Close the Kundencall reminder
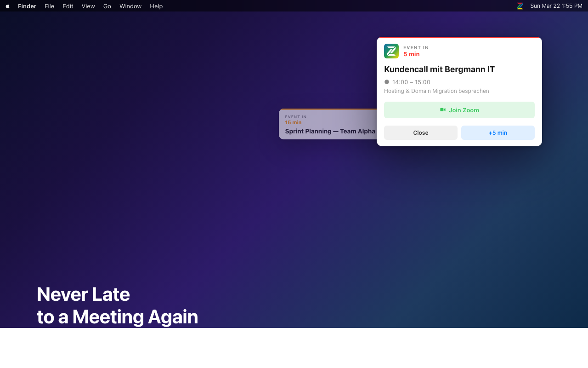Screen dimensions: 588x368 [420, 132]
